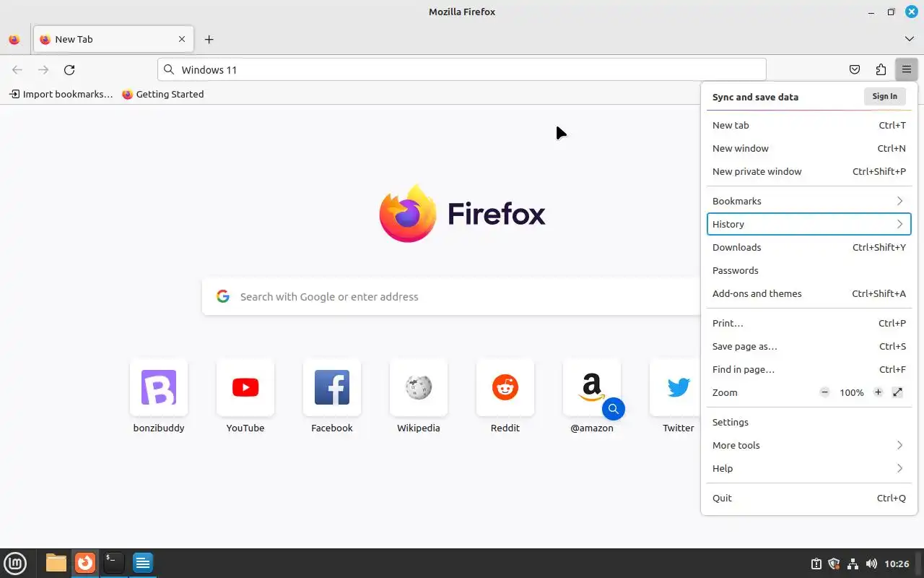Screen dimensions: 924x578
Task: Expand the Bookmarks submenu
Action: point(808,201)
